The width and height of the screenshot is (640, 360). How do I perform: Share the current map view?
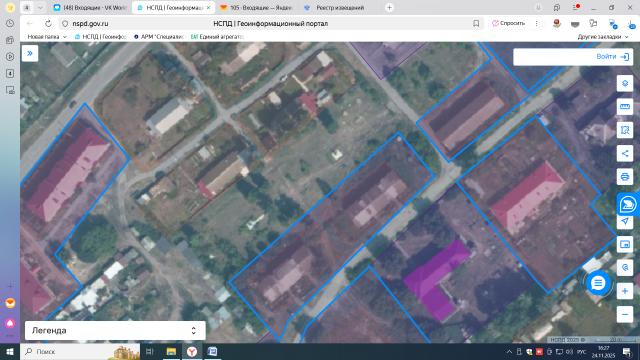[625, 153]
